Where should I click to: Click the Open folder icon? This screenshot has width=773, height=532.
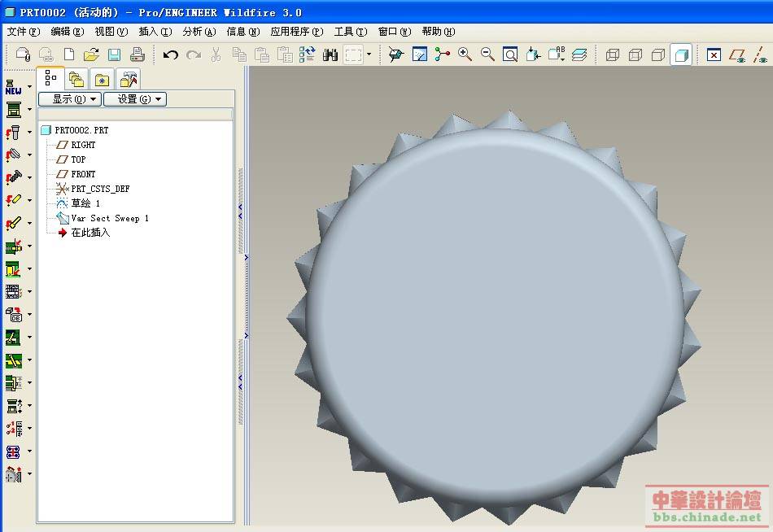pos(91,55)
